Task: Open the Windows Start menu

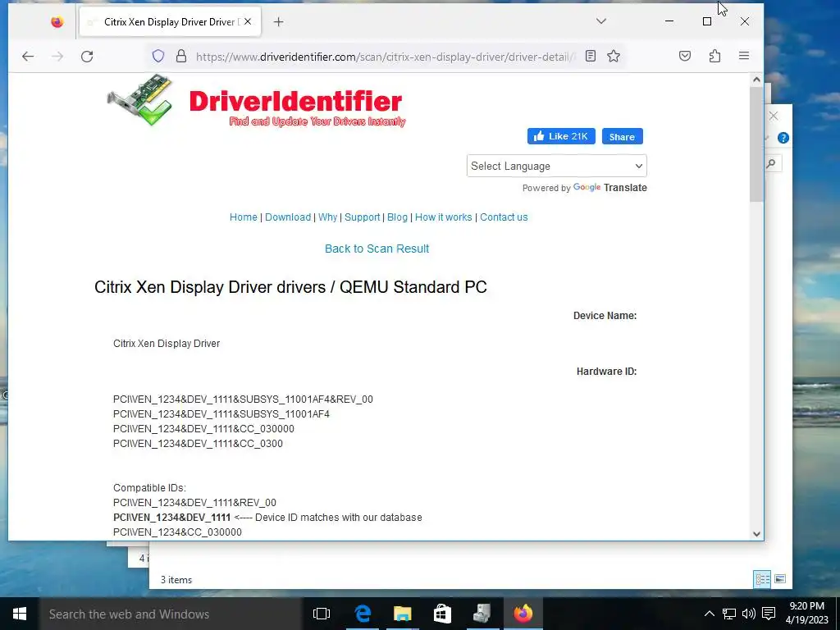Action: point(20,614)
